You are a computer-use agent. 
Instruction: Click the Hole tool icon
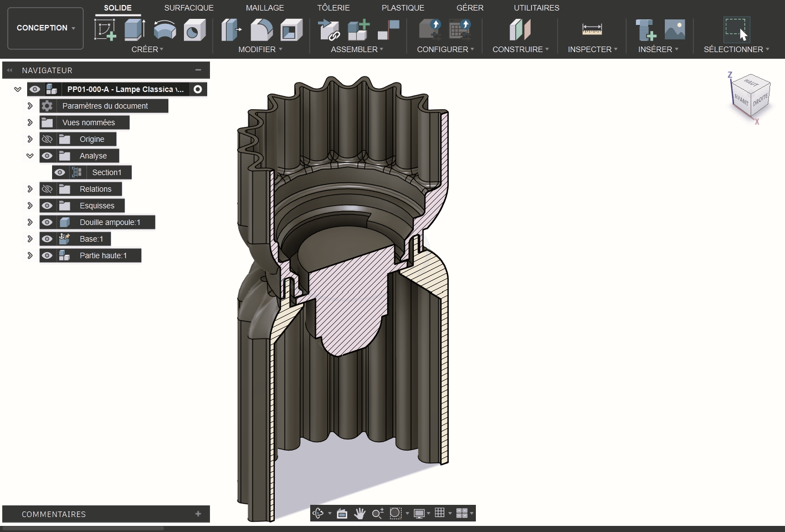(x=194, y=30)
